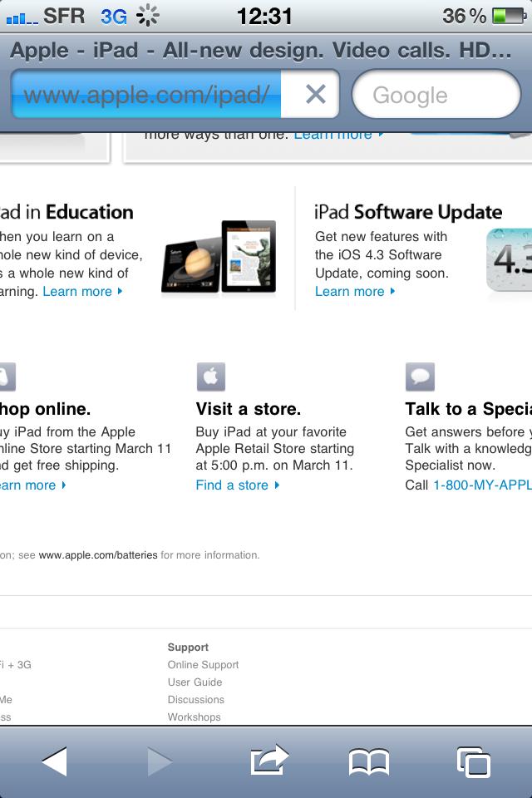This screenshot has width=532, height=798.
Task: Tap the share action icon in toolbar
Action: pyautogui.click(x=268, y=761)
